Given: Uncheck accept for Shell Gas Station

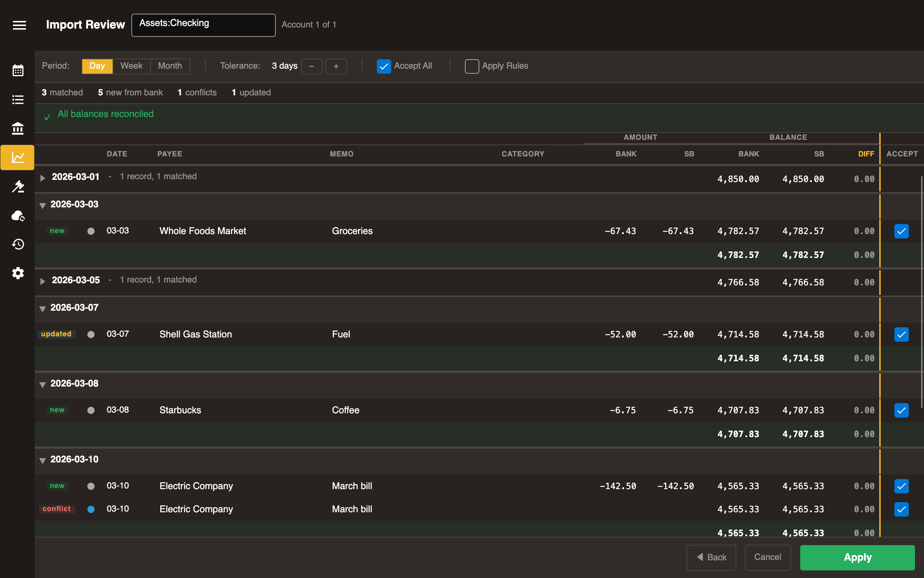Looking at the screenshot, I should [x=901, y=335].
